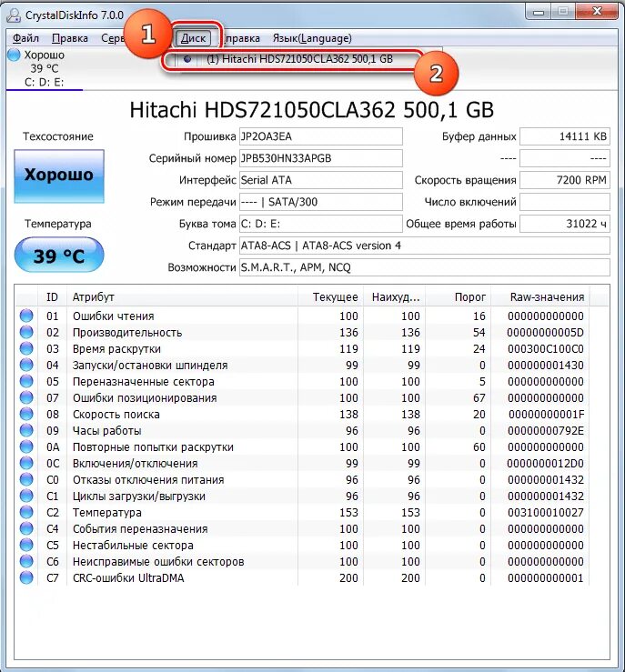Screen dimensions: 625x672
Task: Click status orb for CRC-ошибки UltraDMA row
Action: click(26, 577)
